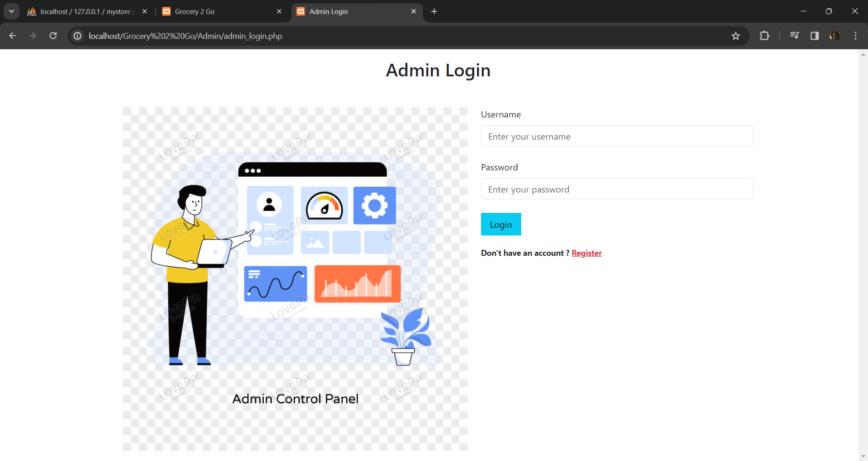Open the Chrome three-dot menu
The width and height of the screenshot is (868, 461).
pyautogui.click(x=855, y=36)
